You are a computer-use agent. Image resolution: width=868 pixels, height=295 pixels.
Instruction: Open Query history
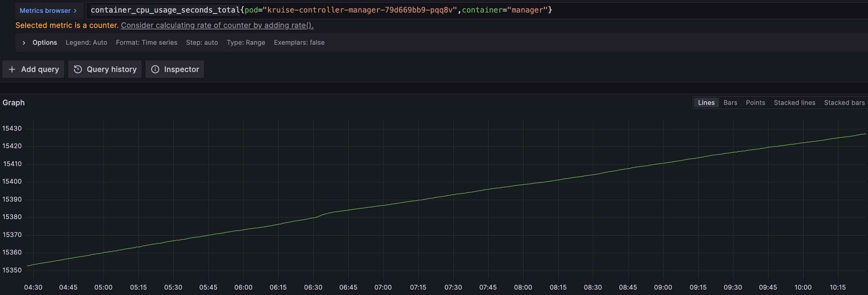[105, 69]
